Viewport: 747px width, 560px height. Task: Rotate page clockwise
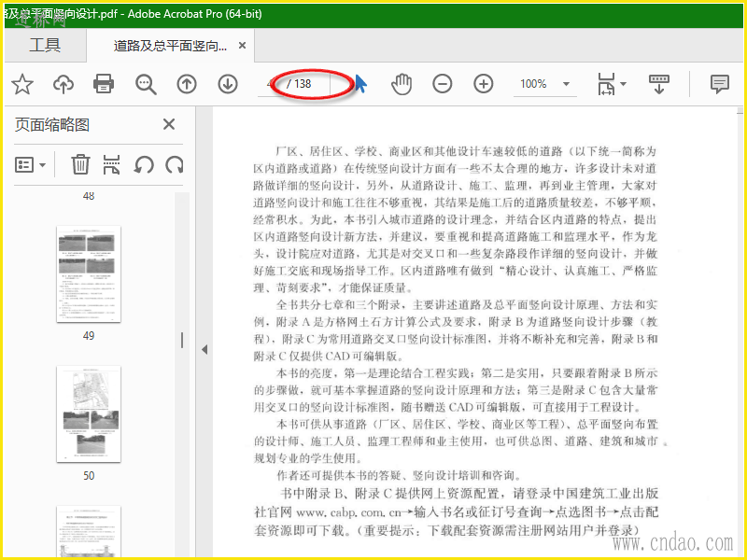[175, 165]
